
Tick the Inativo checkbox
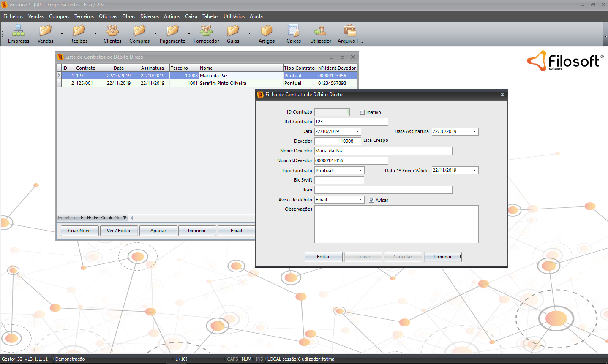point(362,112)
